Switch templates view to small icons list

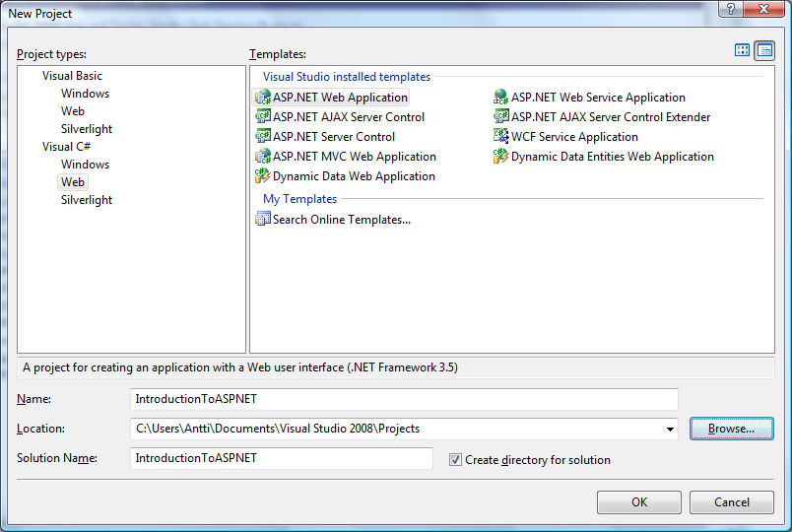[764, 50]
